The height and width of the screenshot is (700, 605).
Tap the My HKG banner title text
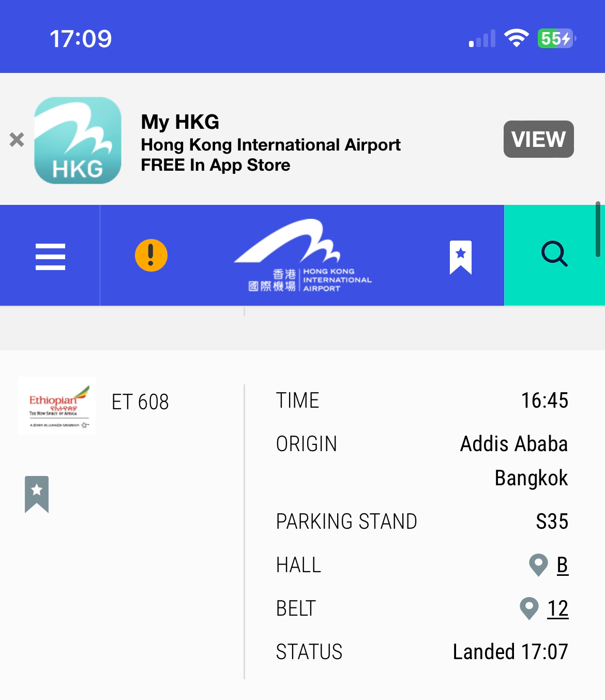[x=180, y=122]
